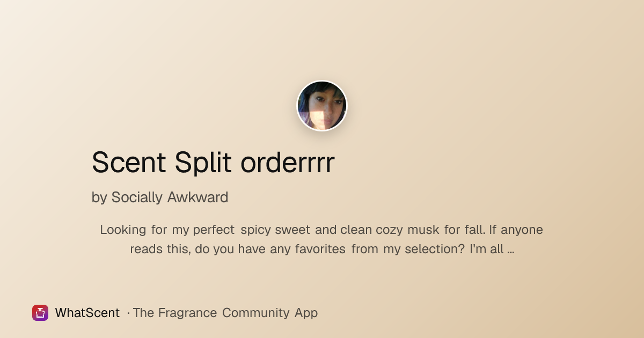The height and width of the screenshot is (338, 644).
Task: Click the description line starting with Looking
Action: tap(321, 230)
